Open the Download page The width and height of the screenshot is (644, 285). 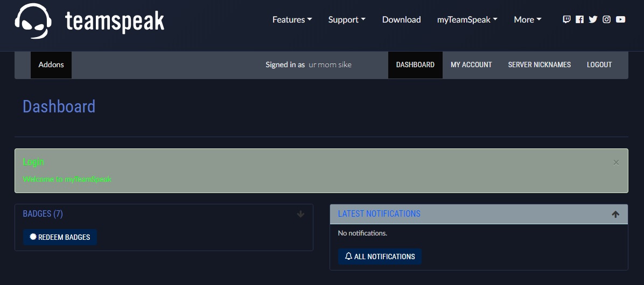coord(401,20)
